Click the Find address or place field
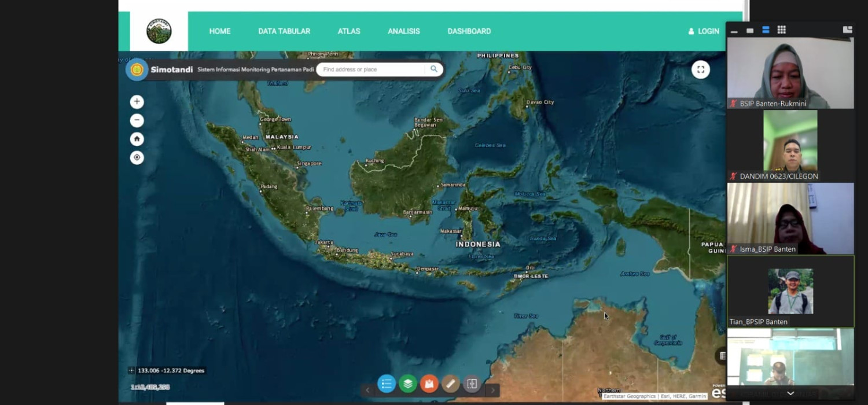Viewport: 868px width, 405px height. pyautogui.click(x=372, y=69)
